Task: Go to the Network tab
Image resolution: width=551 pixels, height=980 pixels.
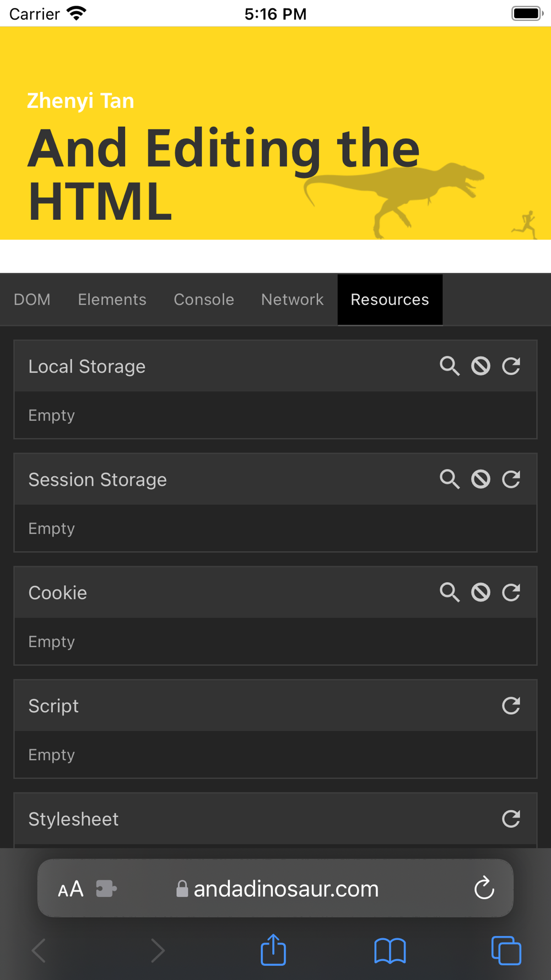Action: coord(293,299)
